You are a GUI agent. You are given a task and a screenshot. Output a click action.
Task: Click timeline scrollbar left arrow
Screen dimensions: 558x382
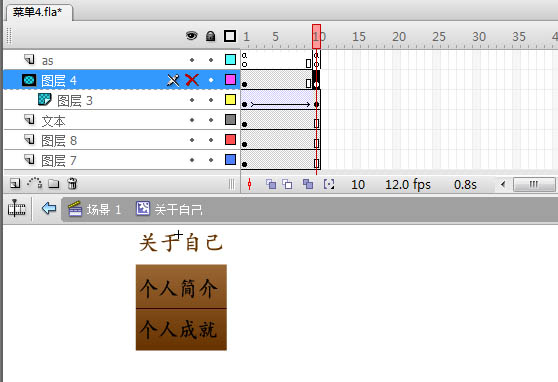click(503, 184)
